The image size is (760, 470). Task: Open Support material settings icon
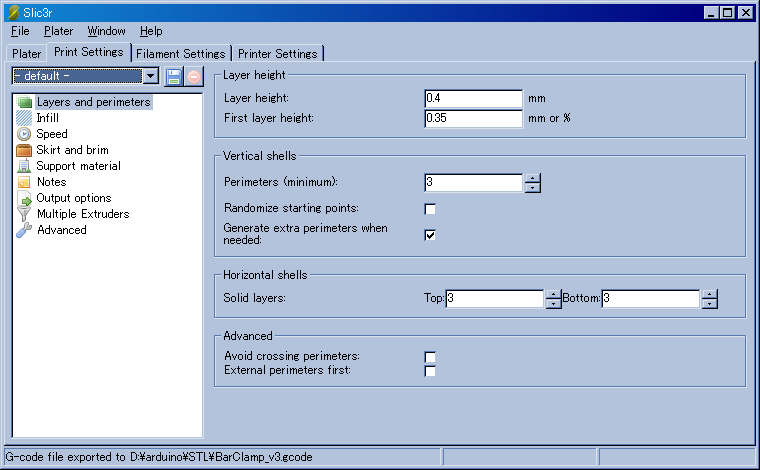click(24, 166)
